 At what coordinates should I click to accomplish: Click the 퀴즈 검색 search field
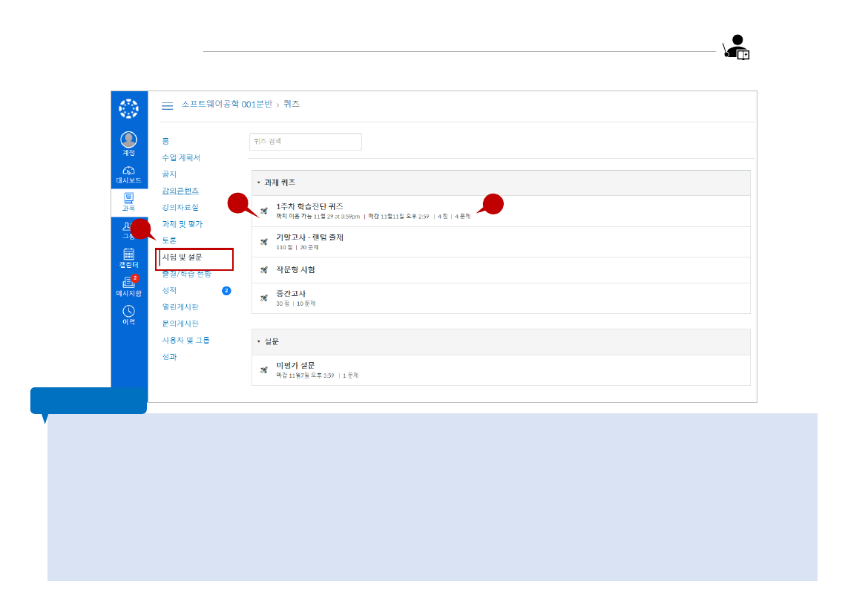(306, 142)
